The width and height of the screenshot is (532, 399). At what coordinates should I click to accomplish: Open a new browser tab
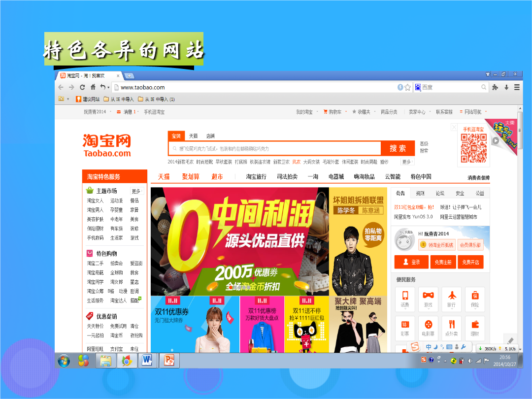[129, 76]
